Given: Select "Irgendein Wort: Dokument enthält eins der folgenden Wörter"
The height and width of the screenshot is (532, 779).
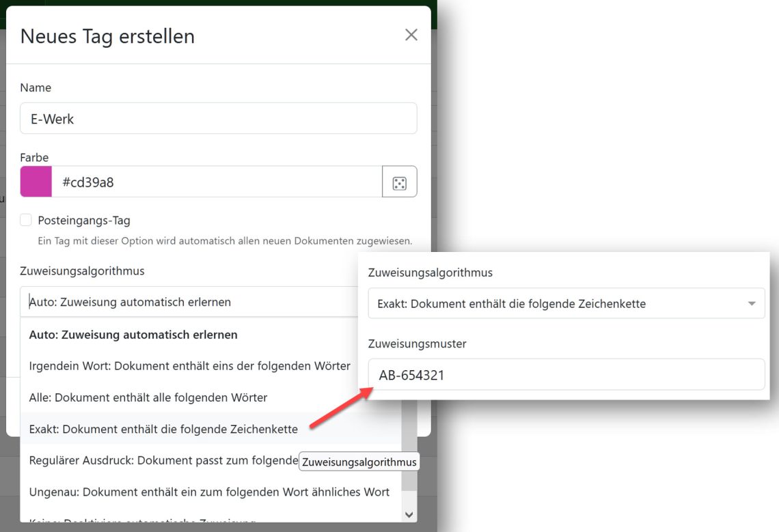Looking at the screenshot, I should (189, 365).
